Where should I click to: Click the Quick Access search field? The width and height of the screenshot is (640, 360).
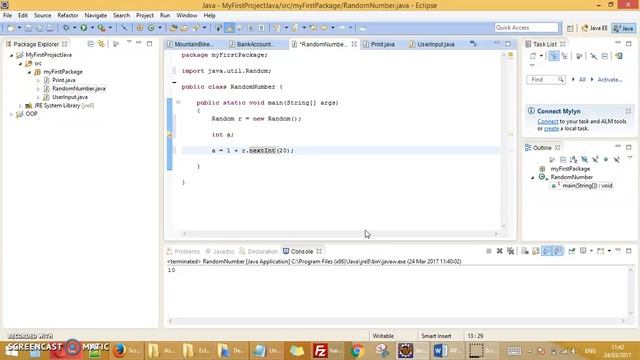[x=527, y=27]
